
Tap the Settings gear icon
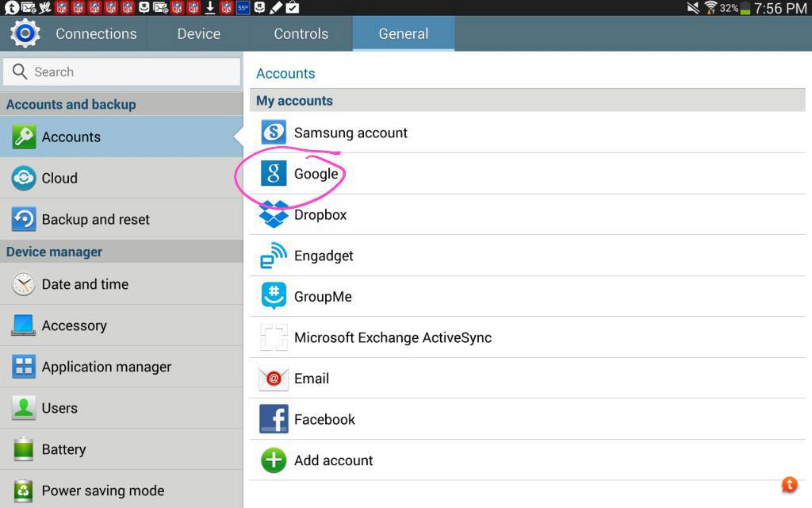point(25,33)
